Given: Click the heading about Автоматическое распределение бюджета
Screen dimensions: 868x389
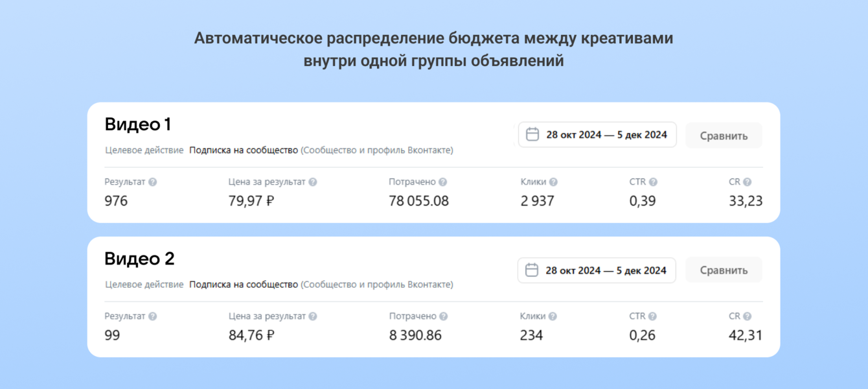Looking at the screenshot, I should 433,50.
